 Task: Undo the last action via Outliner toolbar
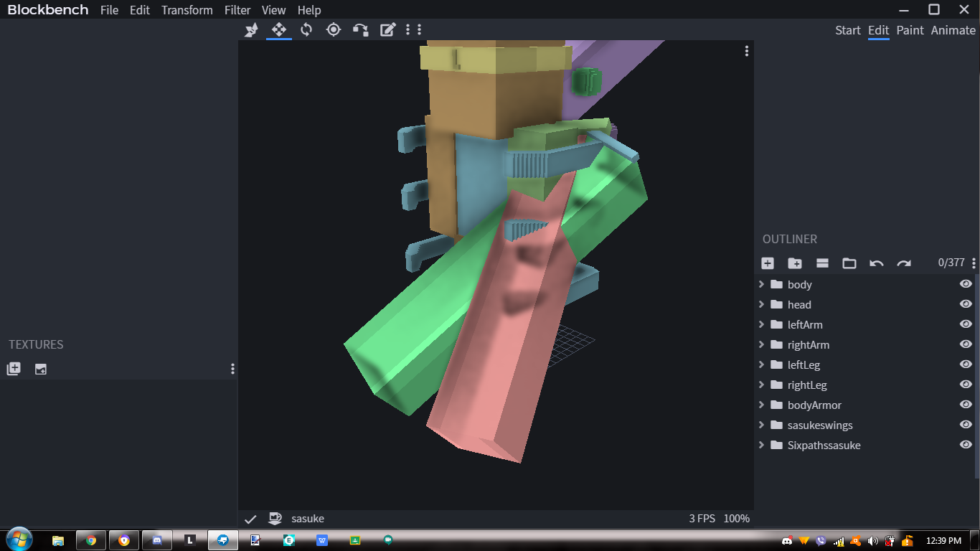pos(877,263)
